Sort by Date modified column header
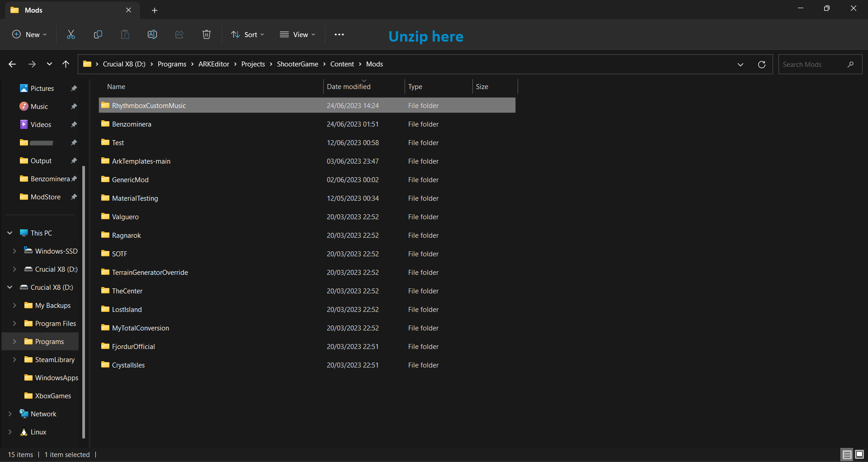 point(364,86)
